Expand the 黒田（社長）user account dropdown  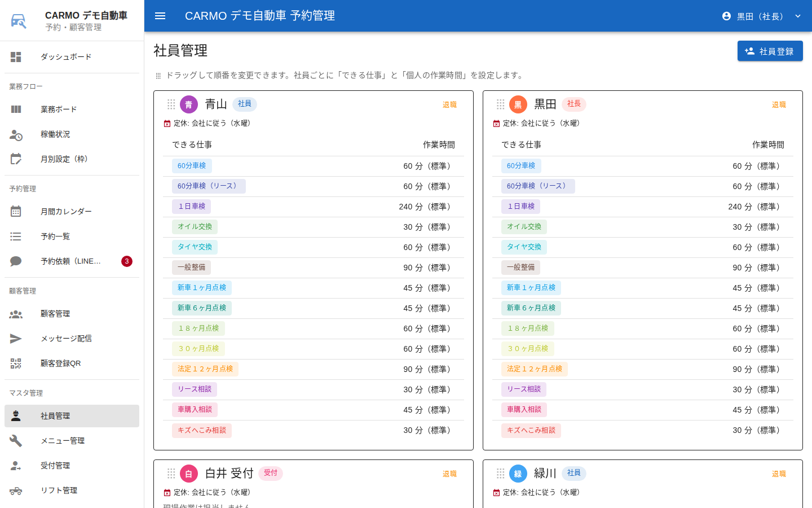(761, 16)
